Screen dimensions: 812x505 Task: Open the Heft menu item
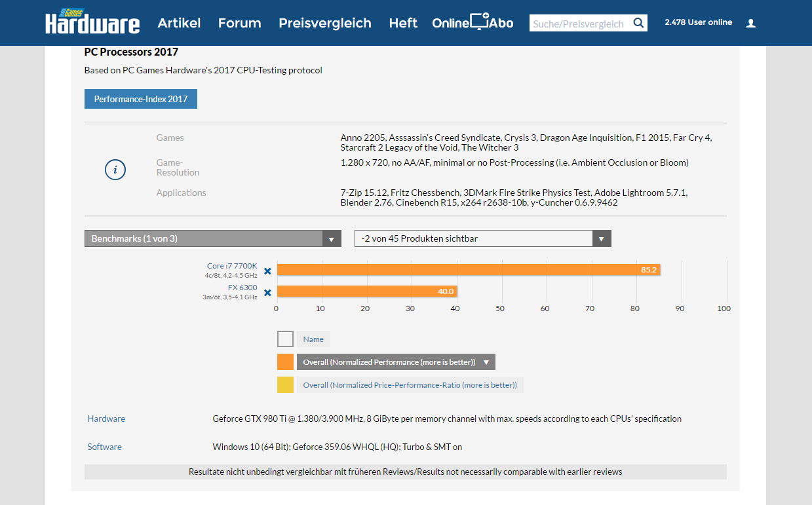(403, 23)
